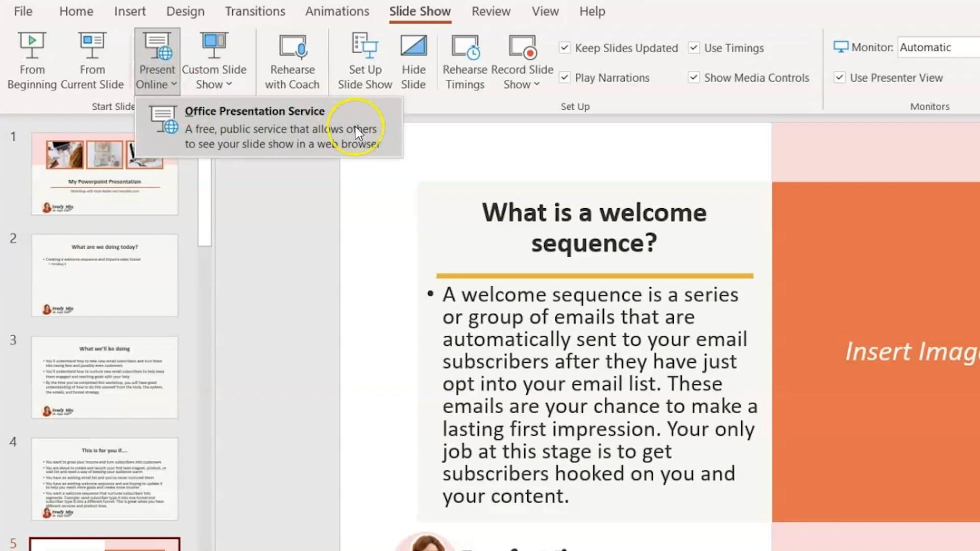Select slide 3 thumbnail in panel

104,377
